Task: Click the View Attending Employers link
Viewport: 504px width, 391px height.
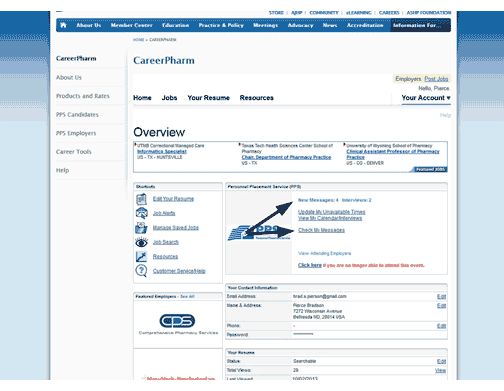Action: point(324,253)
